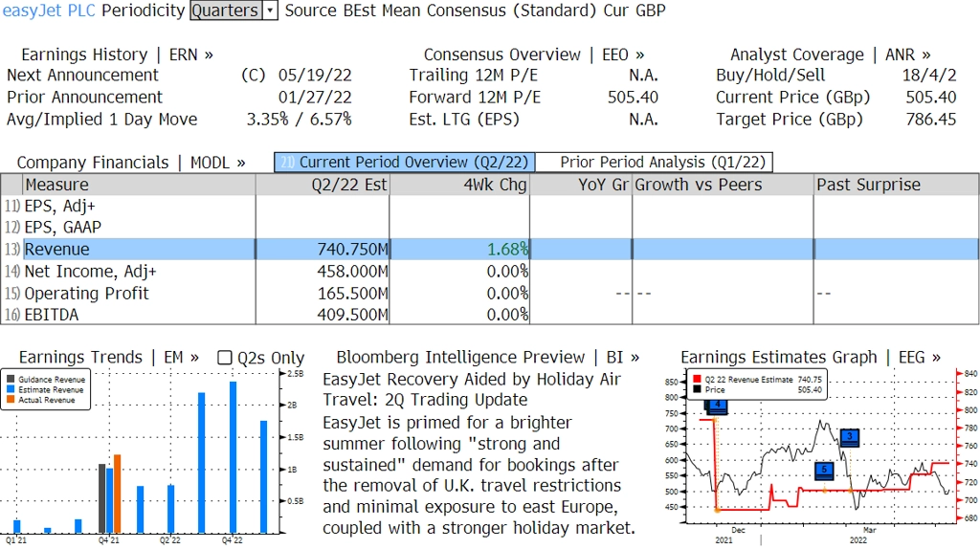Open Earnings History ERN link
The image size is (980, 549).
pos(117,55)
